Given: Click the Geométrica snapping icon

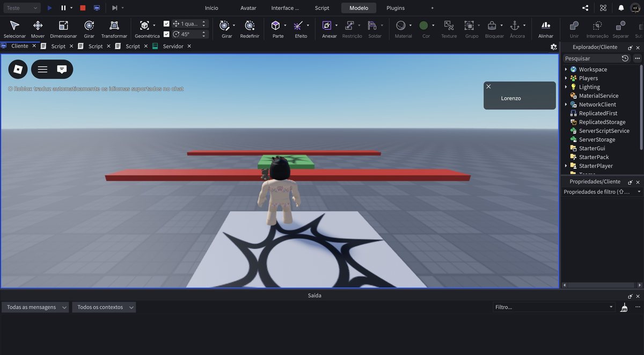Looking at the screenshot, I should point(144,25).
